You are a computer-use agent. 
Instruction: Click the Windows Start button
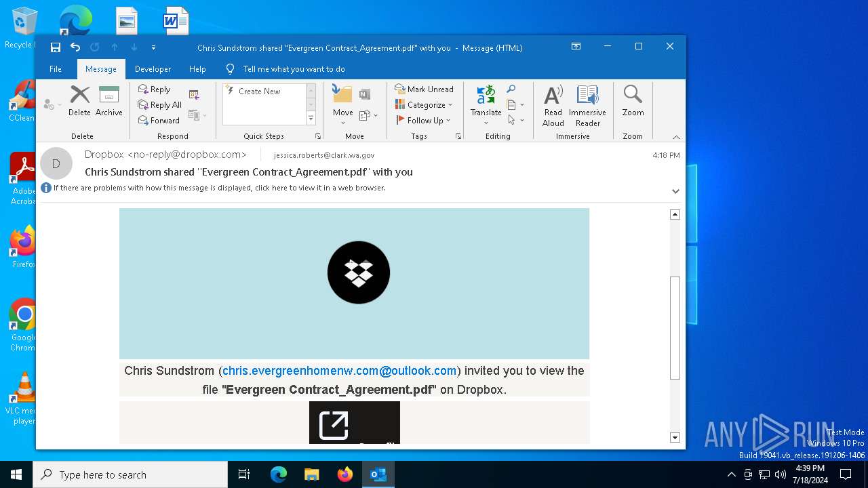click(x=16, y=474)
